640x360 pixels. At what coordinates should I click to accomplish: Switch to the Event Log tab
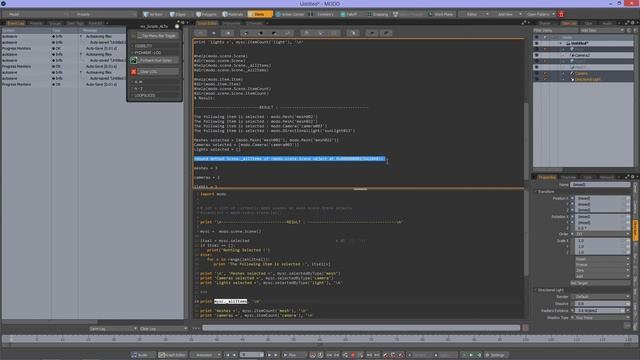pos(16,23)
